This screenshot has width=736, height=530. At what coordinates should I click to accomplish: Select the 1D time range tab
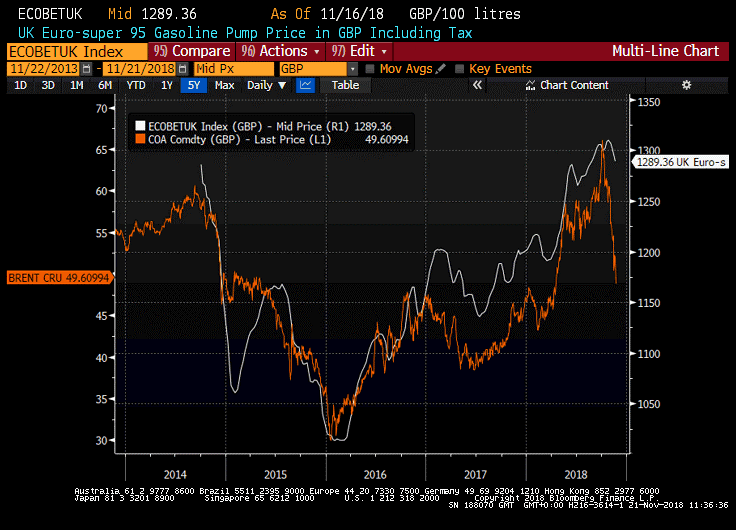(x=20, y=85)
